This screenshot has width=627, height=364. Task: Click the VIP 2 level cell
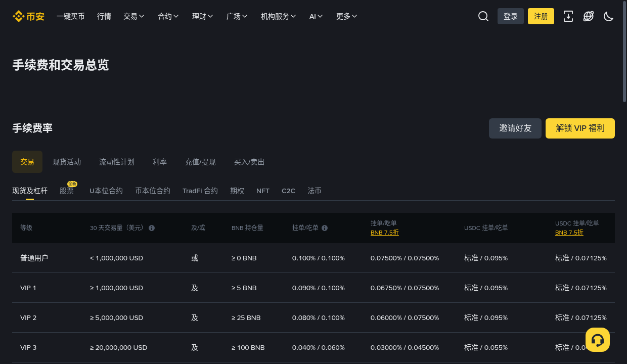[28, 317]
